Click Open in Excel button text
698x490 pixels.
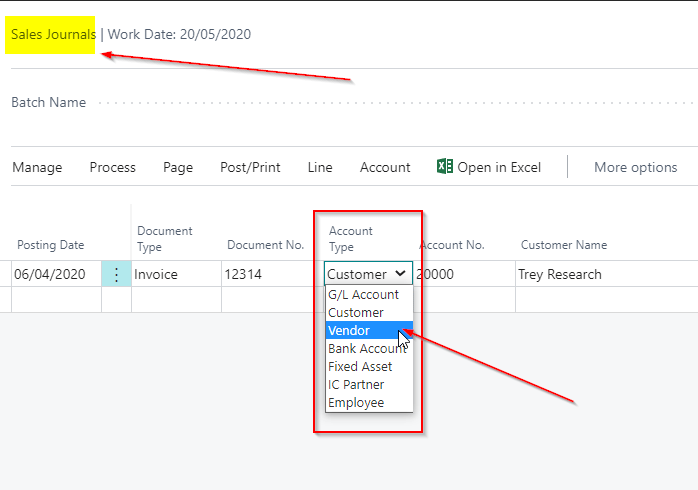pyautogui.click(x=499, y=168)
